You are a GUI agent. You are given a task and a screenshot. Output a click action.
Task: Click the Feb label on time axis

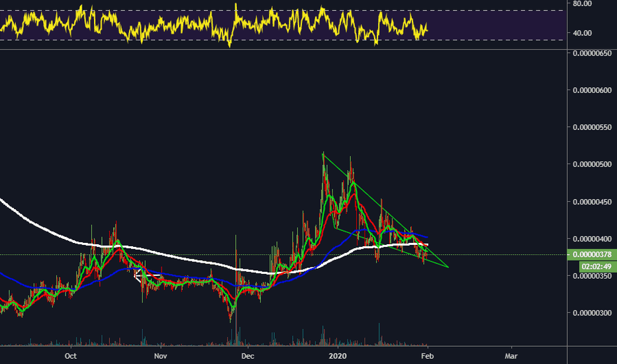pyautogui.click(x=428, y=356)
